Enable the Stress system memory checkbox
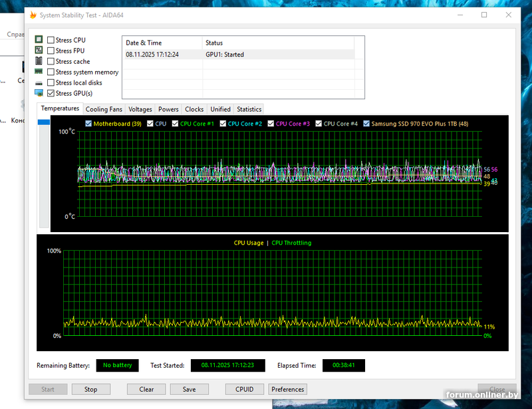 pos(51,72)
